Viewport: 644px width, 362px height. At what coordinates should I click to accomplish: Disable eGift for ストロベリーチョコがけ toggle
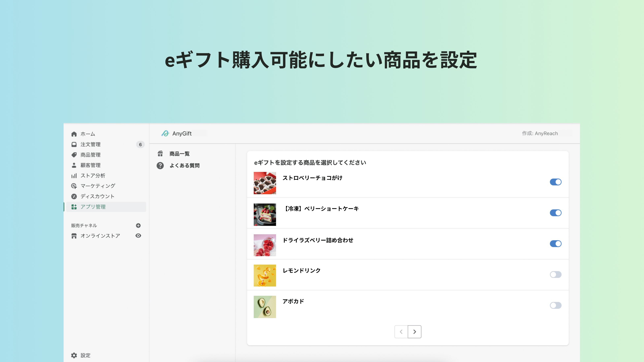[x=555, y=182]
